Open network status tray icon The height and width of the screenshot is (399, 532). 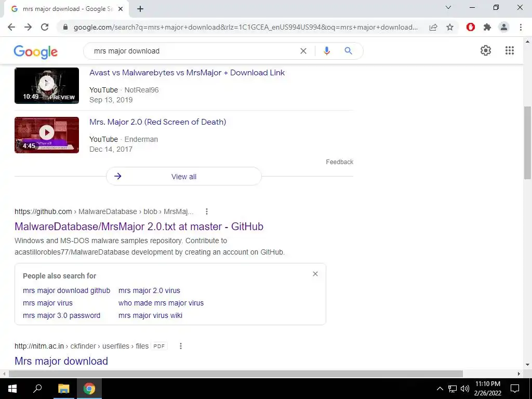453,389
